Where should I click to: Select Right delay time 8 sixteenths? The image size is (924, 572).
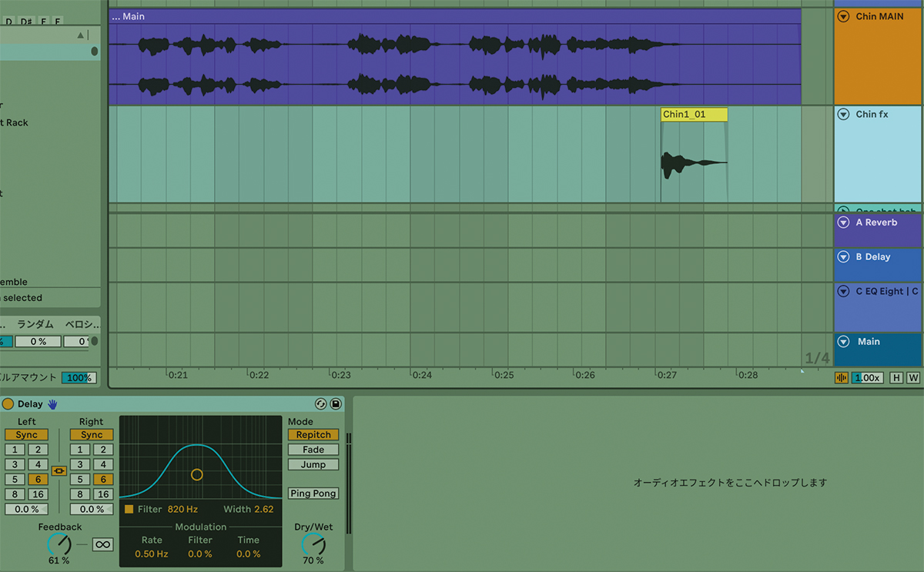(80, 494)
